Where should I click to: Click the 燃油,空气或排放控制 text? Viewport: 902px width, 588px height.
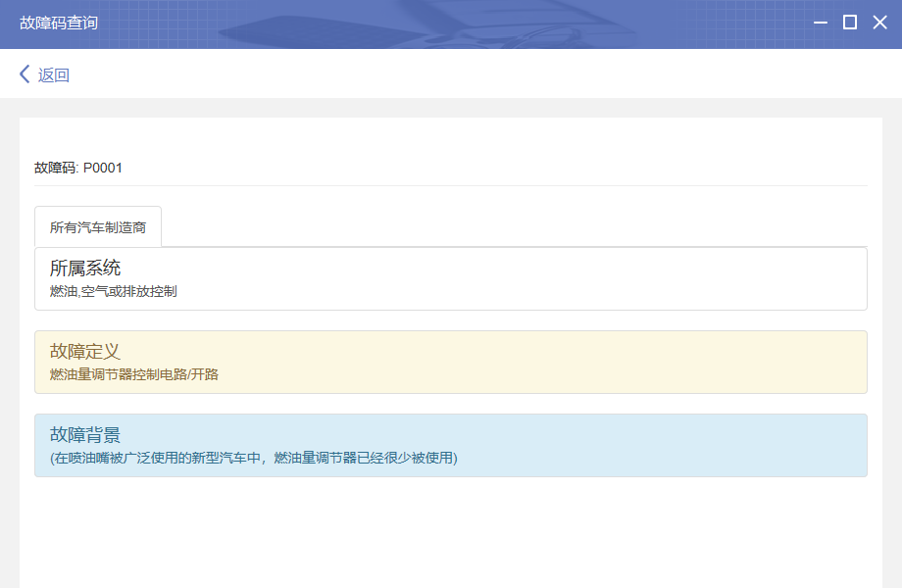[x=114, y=291]
